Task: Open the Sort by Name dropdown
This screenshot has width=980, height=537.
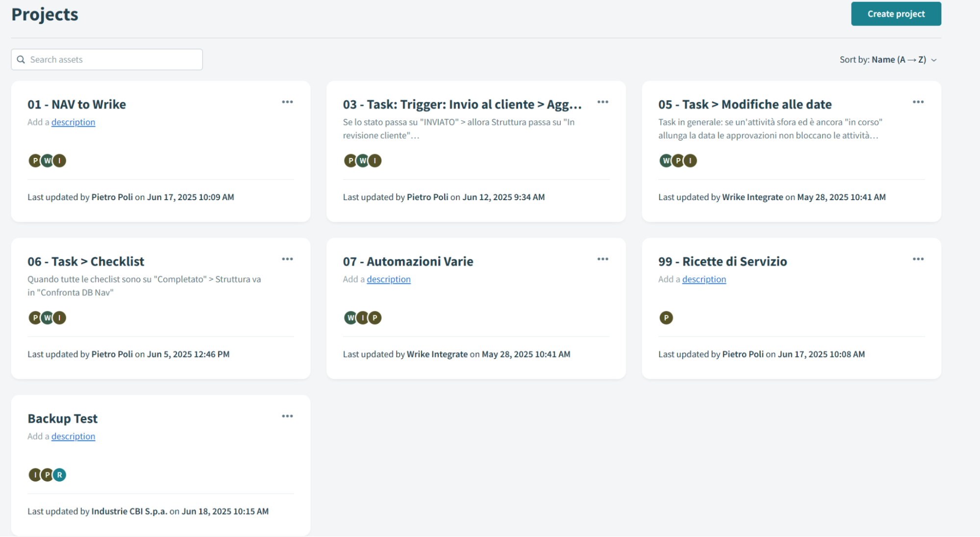Action: coord(888,59)
